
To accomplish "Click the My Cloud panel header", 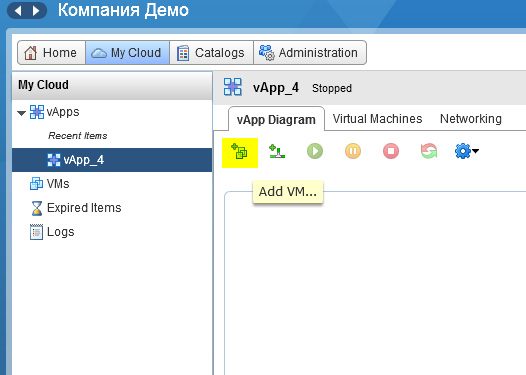I will (x=112, y=85).
